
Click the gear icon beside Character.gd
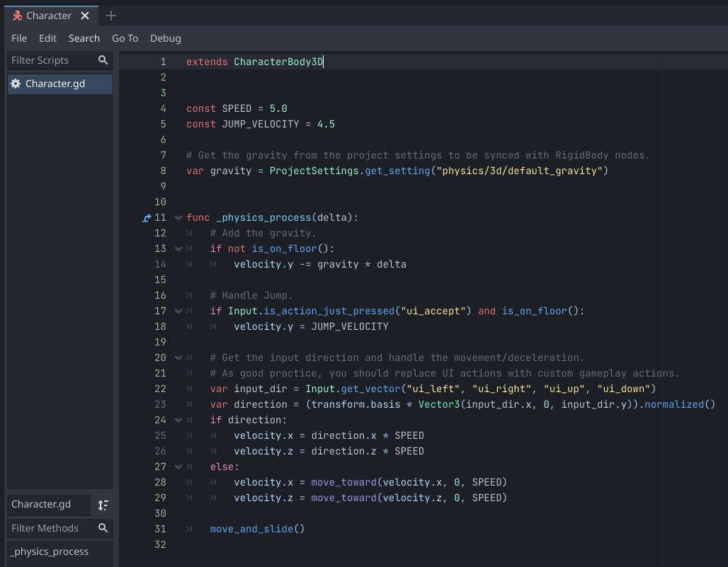(x=16, y=84)
